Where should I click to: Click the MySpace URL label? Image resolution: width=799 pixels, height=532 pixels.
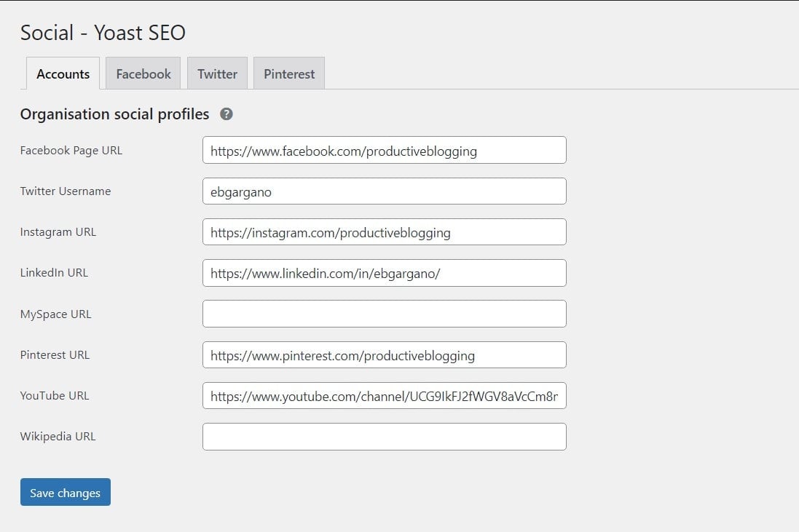(55, 314)
